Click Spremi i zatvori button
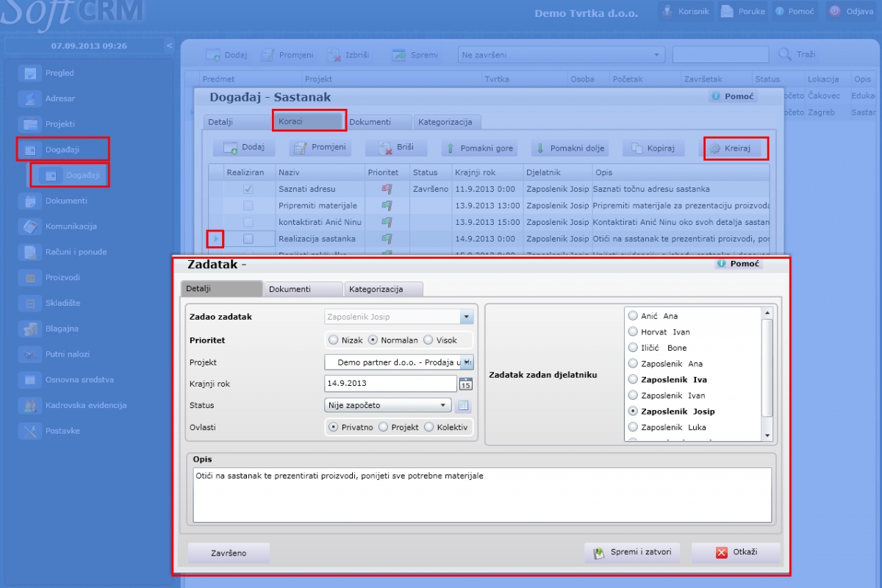 click(632, 552)
